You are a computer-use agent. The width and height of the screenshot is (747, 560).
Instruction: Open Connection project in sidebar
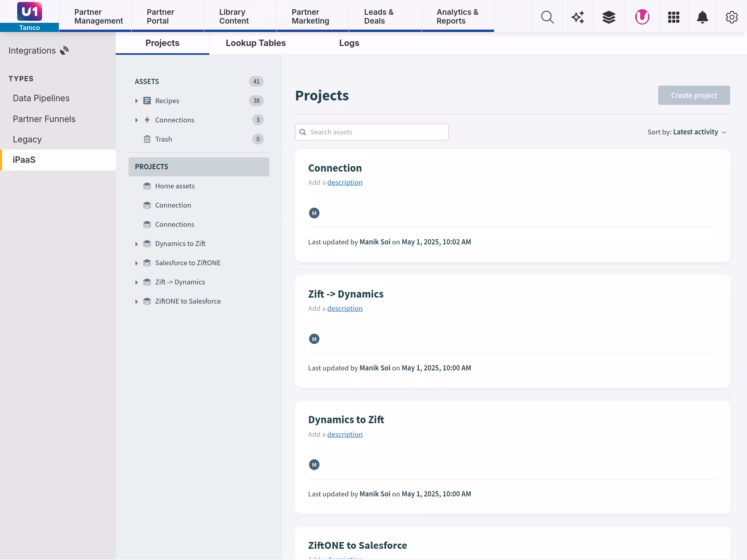173,205
